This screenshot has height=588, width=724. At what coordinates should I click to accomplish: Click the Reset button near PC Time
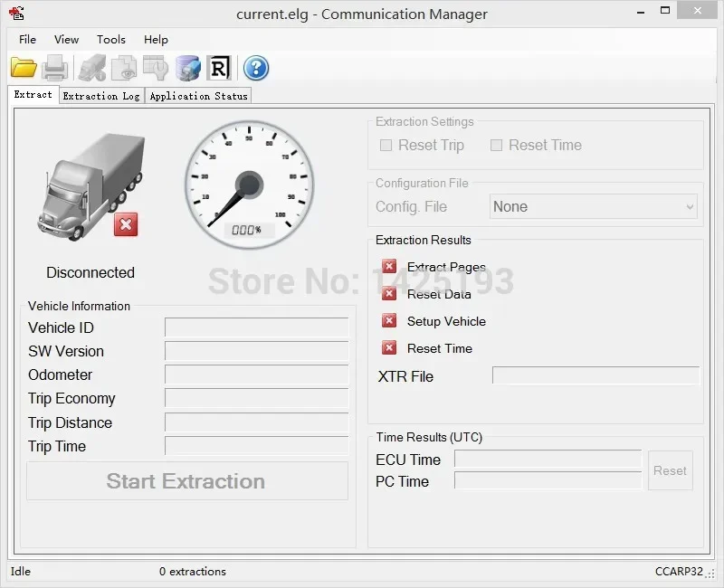coord(670,470)
